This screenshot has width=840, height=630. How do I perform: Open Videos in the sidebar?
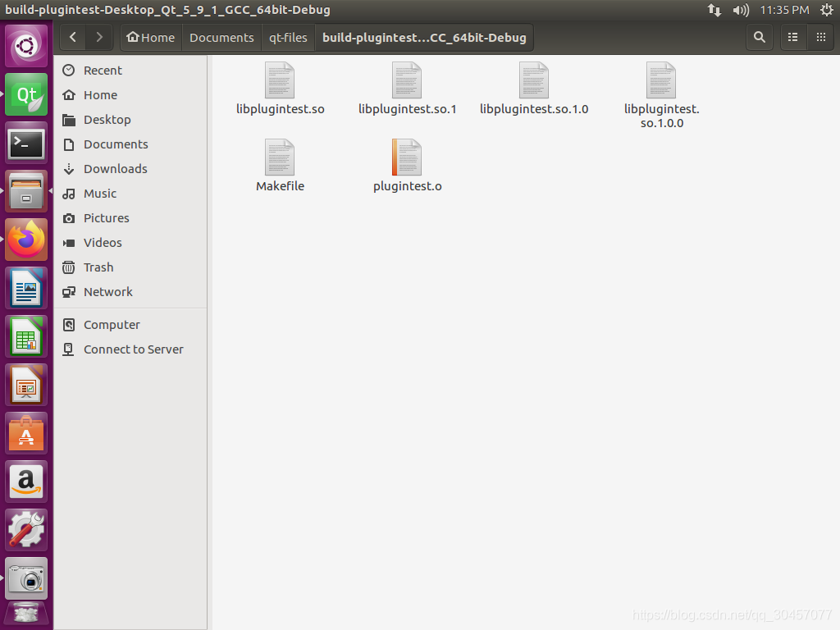pyautogui.click(x=130, y=243)
